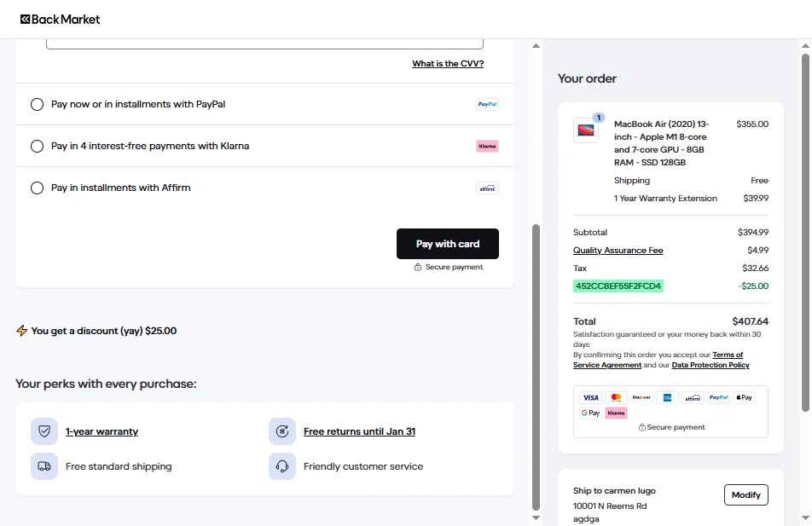812x526 pixels.
Task: Click the Your order heading
Action: click(x=587, y=78)
